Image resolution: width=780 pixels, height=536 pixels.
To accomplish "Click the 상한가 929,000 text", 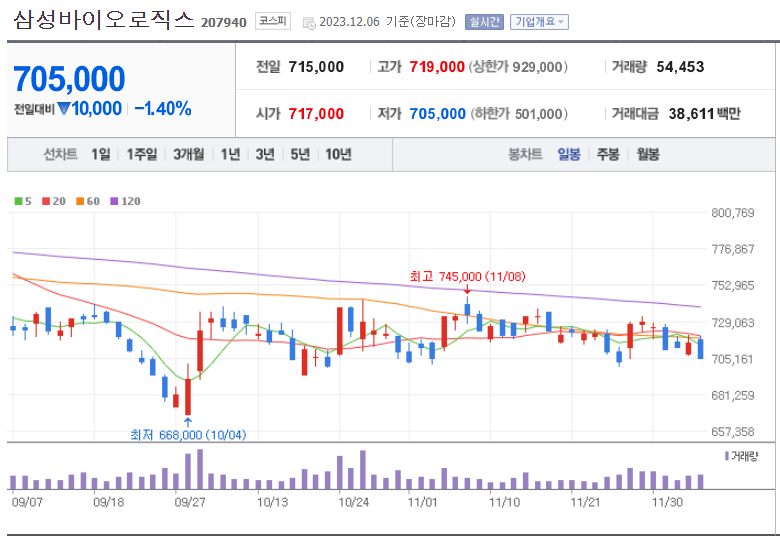I will 518,67.
